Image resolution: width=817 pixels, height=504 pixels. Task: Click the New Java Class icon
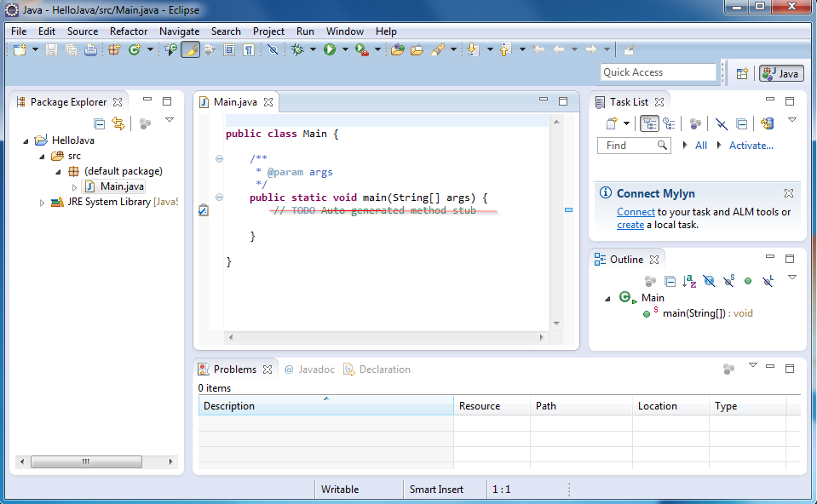[135, 50]
